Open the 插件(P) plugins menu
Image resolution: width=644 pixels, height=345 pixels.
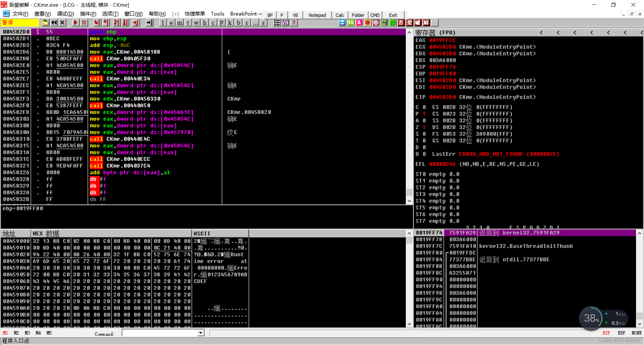pos(88,14)
